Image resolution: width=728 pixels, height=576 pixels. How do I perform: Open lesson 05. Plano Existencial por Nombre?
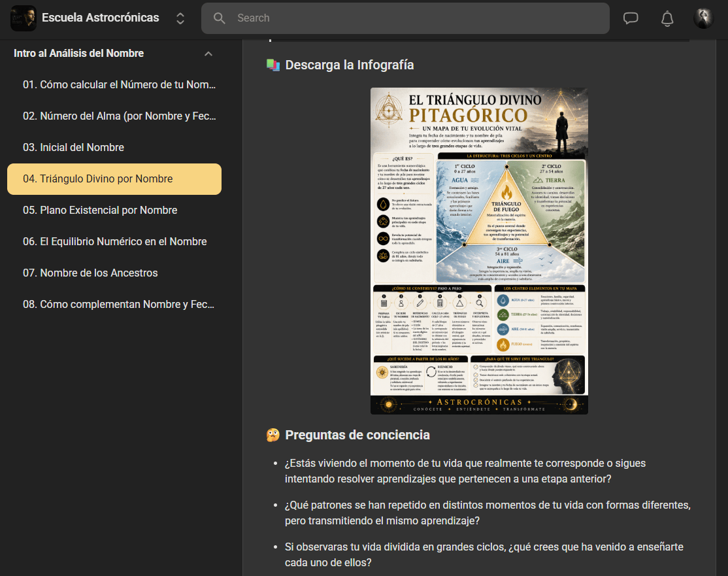click(x=114, y=210)
